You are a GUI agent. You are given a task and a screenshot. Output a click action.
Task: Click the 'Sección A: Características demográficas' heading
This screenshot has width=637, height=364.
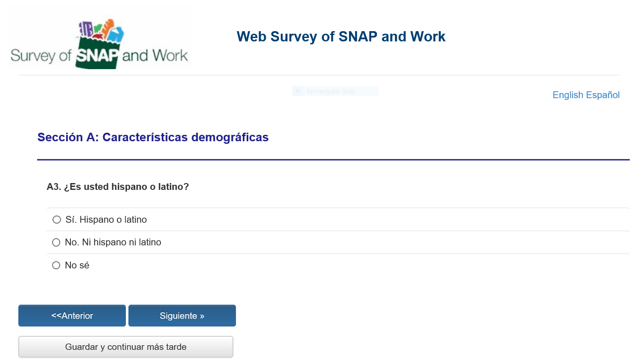coord(153,137)
